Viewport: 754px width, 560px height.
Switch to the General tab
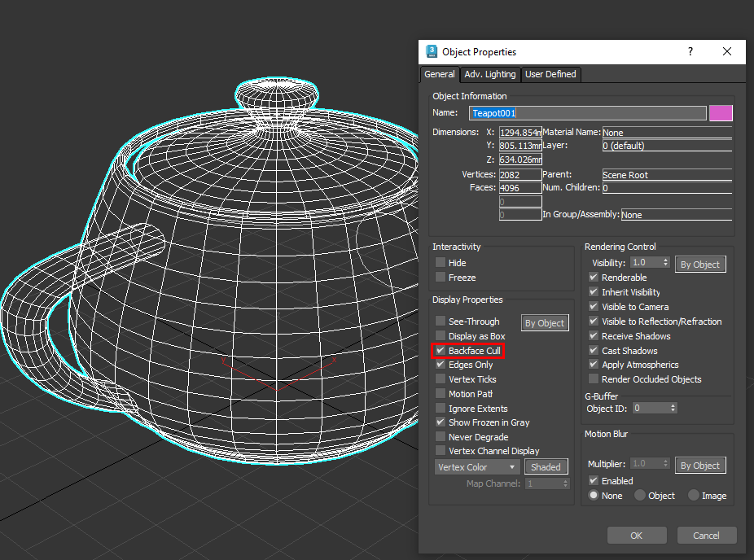click(439, 75)
